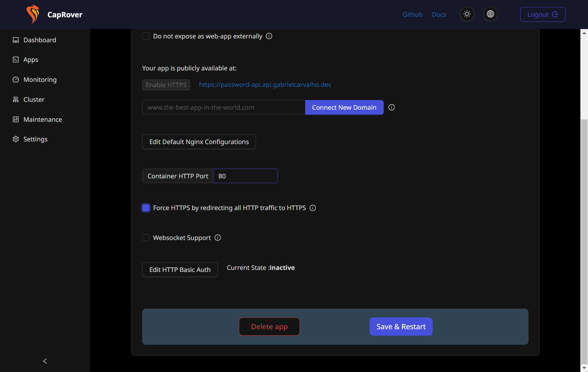Click the red Delete app button

(269, 327)
